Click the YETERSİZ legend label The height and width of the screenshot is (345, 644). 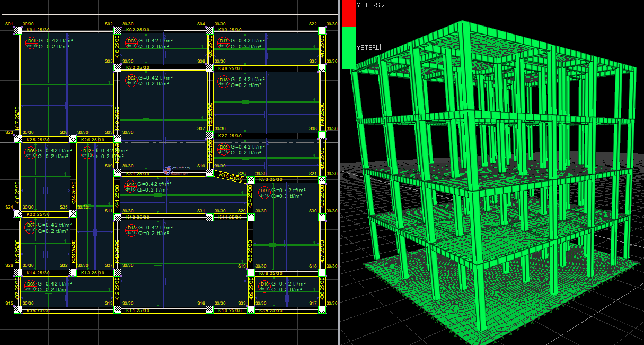[371, 5]
